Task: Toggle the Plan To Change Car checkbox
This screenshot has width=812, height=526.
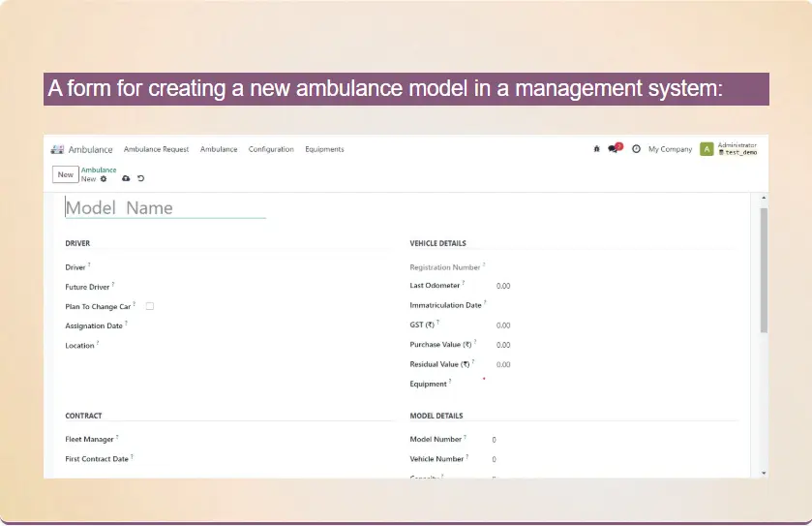Action: [150, 306]
